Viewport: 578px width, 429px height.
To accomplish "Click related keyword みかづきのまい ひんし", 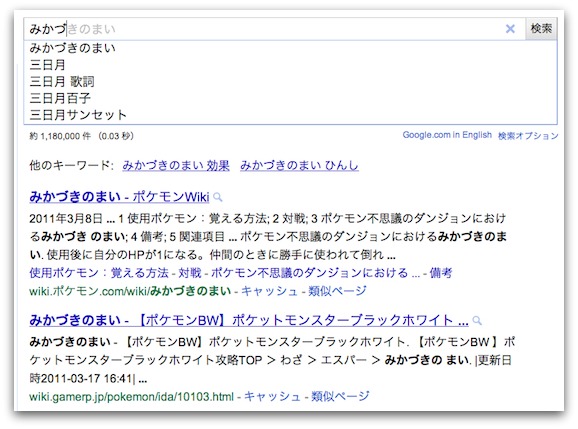I will point(299,165).
